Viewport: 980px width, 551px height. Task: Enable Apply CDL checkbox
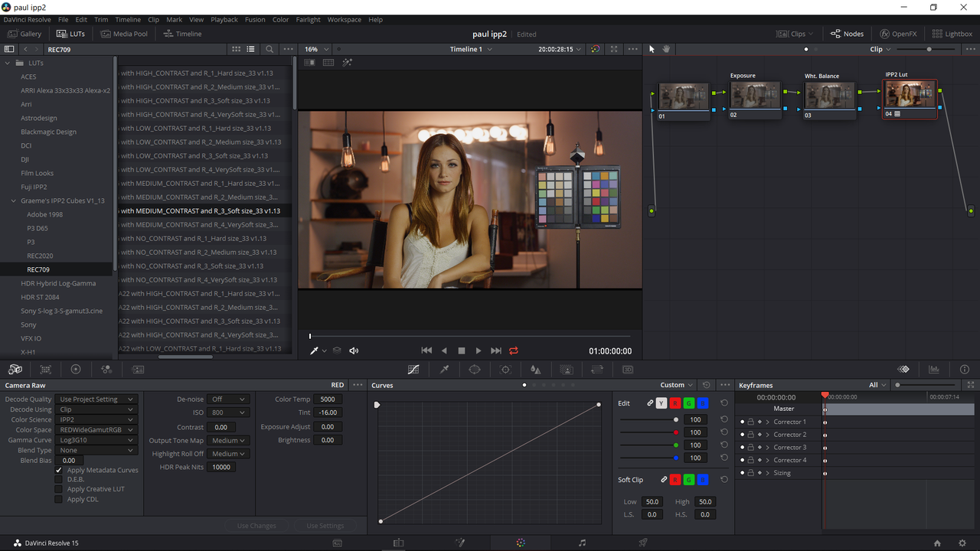58,500
